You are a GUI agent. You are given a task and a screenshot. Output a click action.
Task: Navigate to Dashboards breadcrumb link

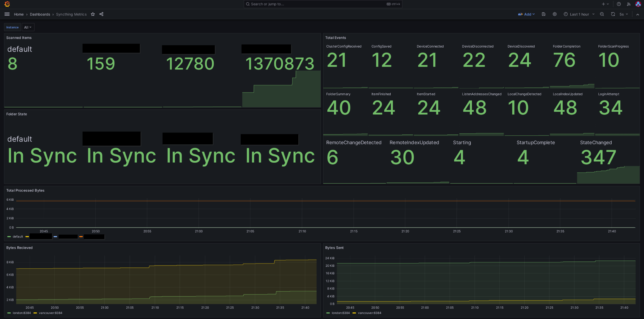tap(40, 14)
